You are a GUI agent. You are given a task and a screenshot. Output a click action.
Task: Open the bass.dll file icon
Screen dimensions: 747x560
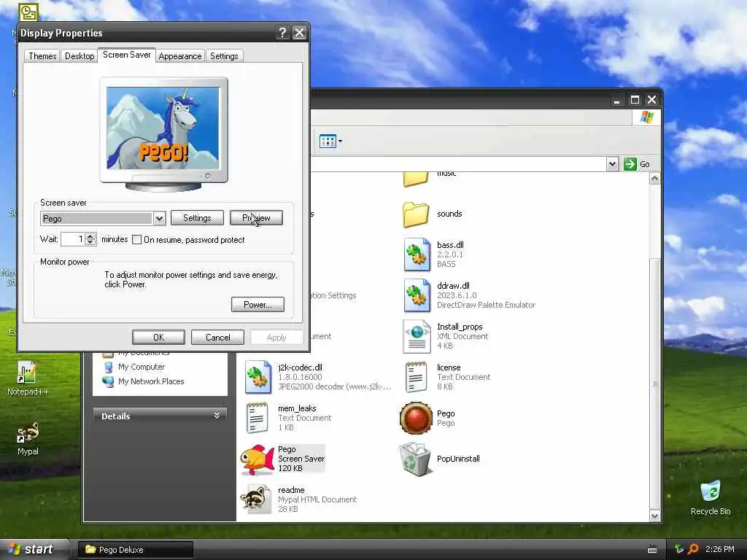417,254
